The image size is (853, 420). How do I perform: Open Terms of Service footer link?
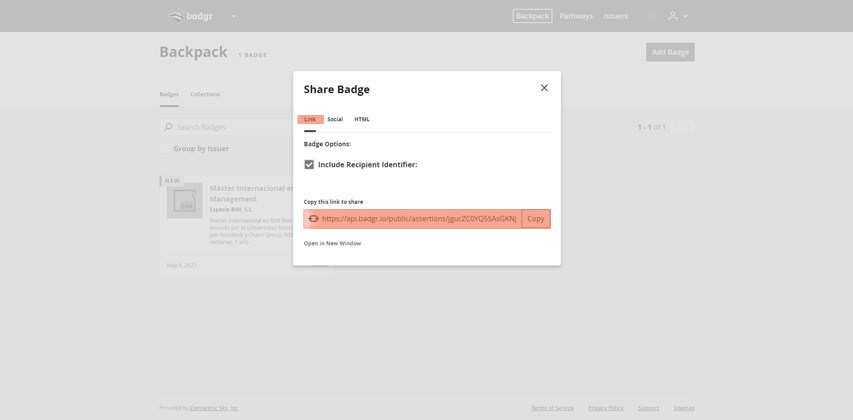552,408
